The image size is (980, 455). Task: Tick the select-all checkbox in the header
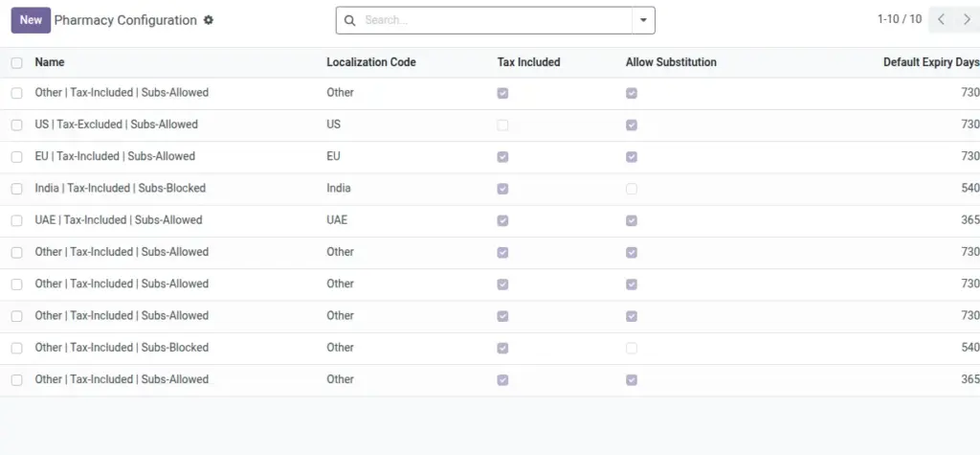tap(17, 62)
